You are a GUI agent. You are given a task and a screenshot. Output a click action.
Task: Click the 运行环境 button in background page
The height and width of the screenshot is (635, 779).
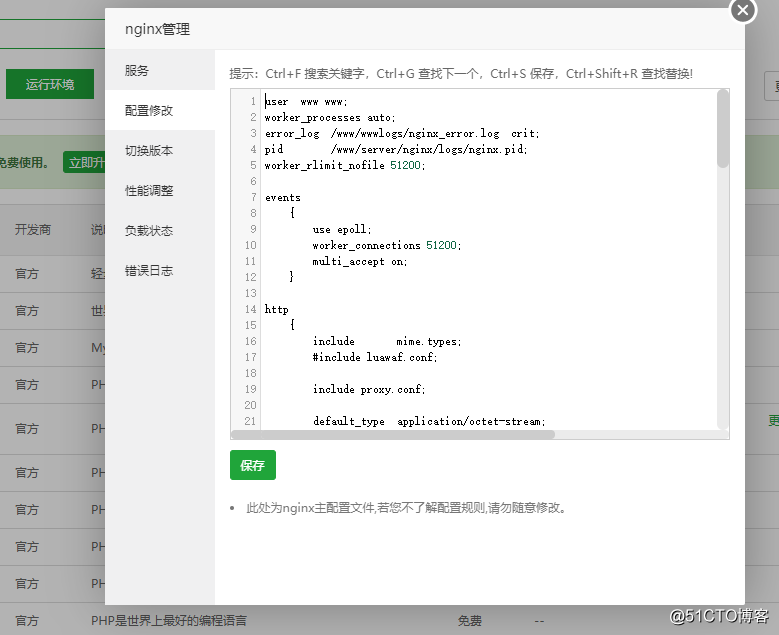coord(50,84)
